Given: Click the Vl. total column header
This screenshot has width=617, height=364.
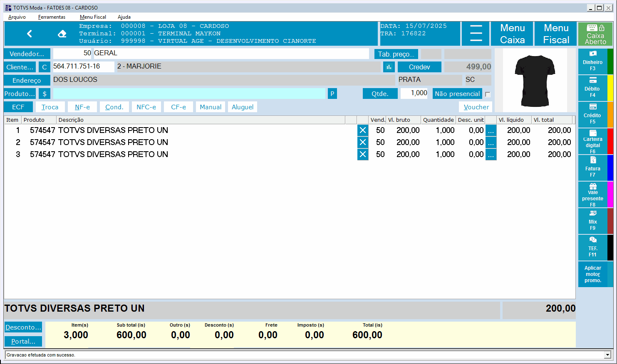Looking at the screenshot, I should click(x=553, y=120).
